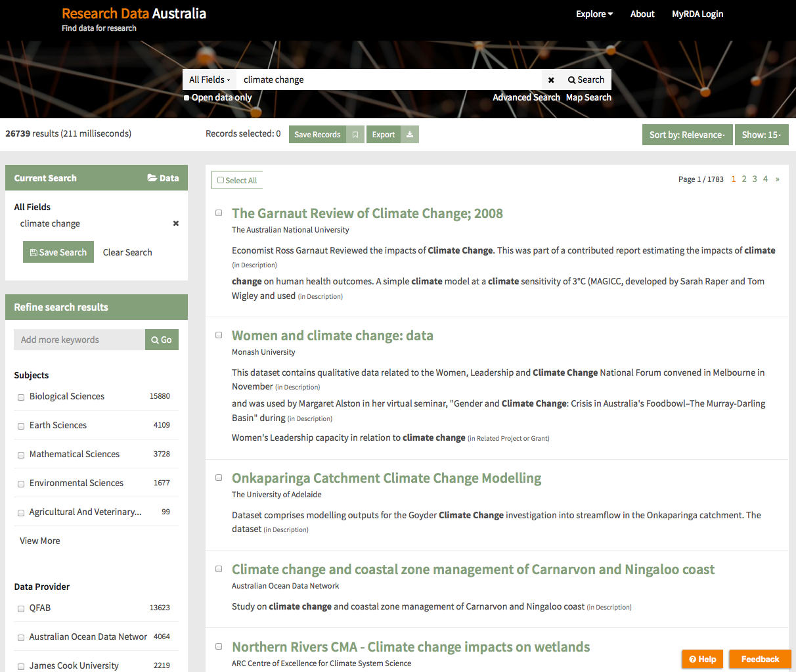This screenshot has height=672, width=796.
Task: Click the Add more keywords field
Action: click(79, 340)
